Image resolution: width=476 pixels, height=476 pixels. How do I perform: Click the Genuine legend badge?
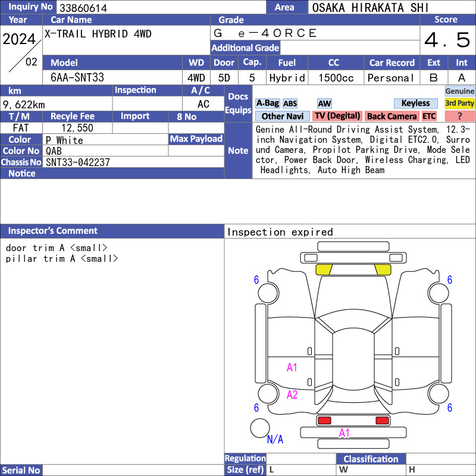[459, 91]
